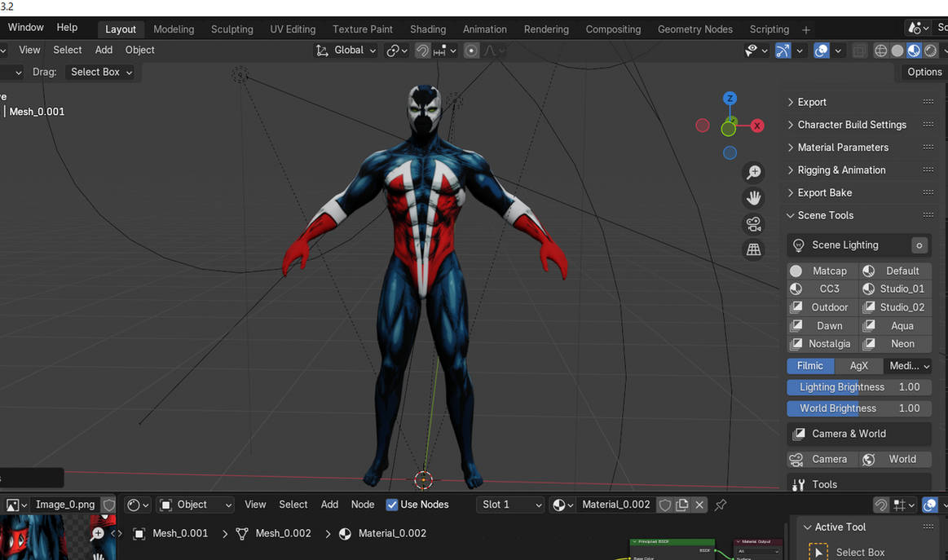Uncheck the Use Nodes checkbox
This screenshot has width=948, height=560.
click(x=392, y=505)
